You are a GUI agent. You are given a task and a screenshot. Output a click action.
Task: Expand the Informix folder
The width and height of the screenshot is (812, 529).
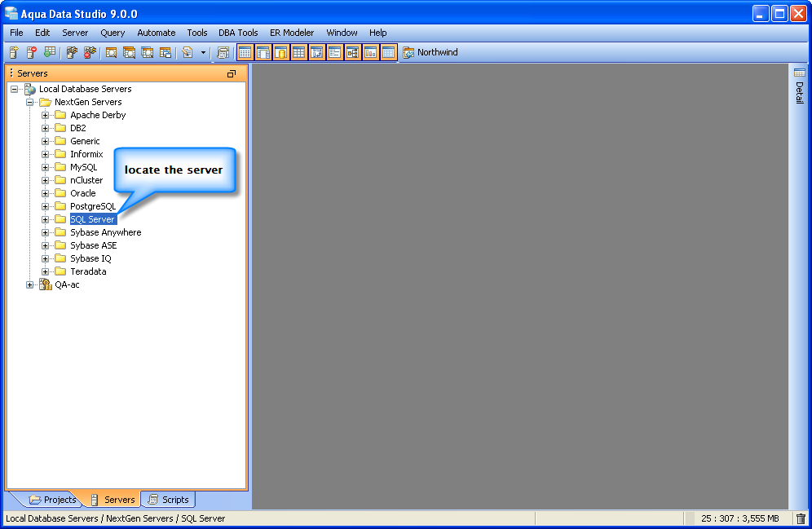pos(46,154)
